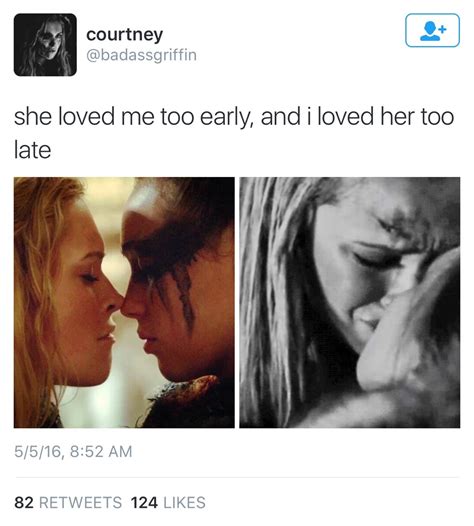This screenshot has height=526, width=474.
Task: Click the LIKES label
Action: (x=184, y=503)
